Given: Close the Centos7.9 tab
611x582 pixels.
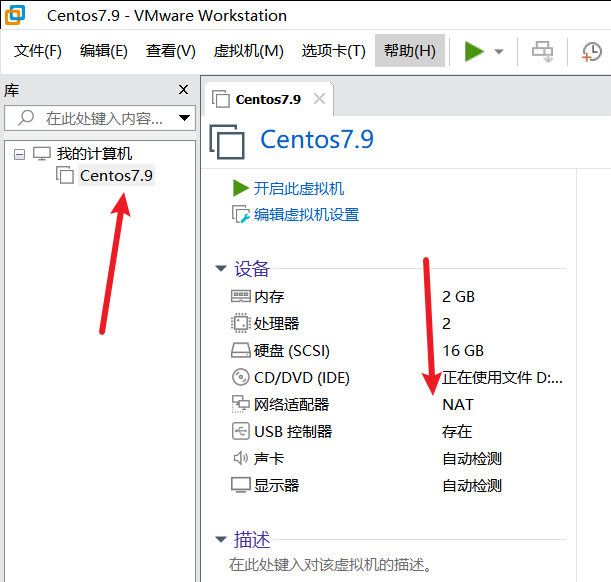Looking at the screenshot, I should (x=320, y=99).
